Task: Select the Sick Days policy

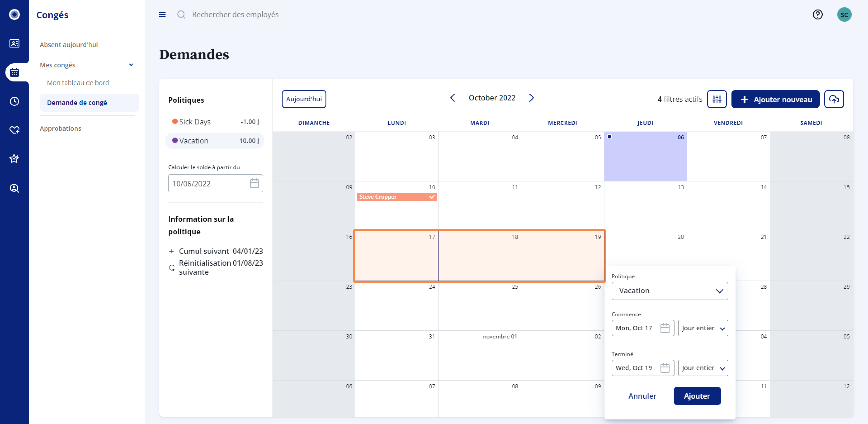Action: tap(215, 122)
